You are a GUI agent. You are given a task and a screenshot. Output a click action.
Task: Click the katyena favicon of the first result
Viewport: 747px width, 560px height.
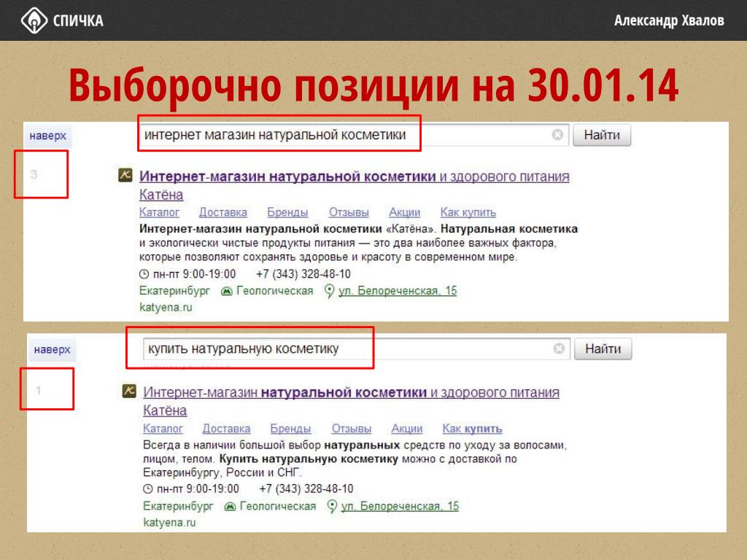point(125,175)
